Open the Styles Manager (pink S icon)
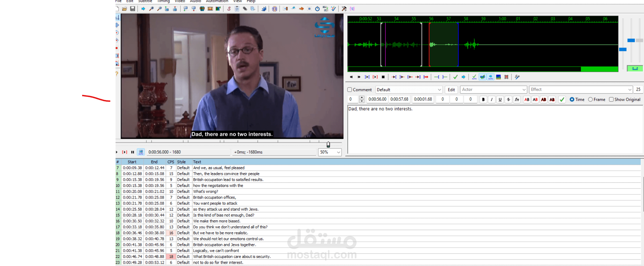This screenshot has width=644, height=266. 229,9
